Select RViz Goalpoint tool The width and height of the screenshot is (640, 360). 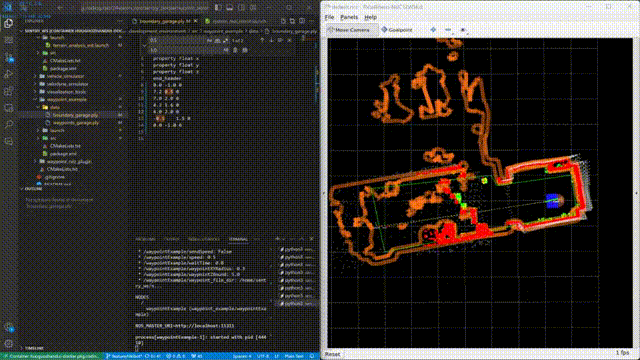397,30
